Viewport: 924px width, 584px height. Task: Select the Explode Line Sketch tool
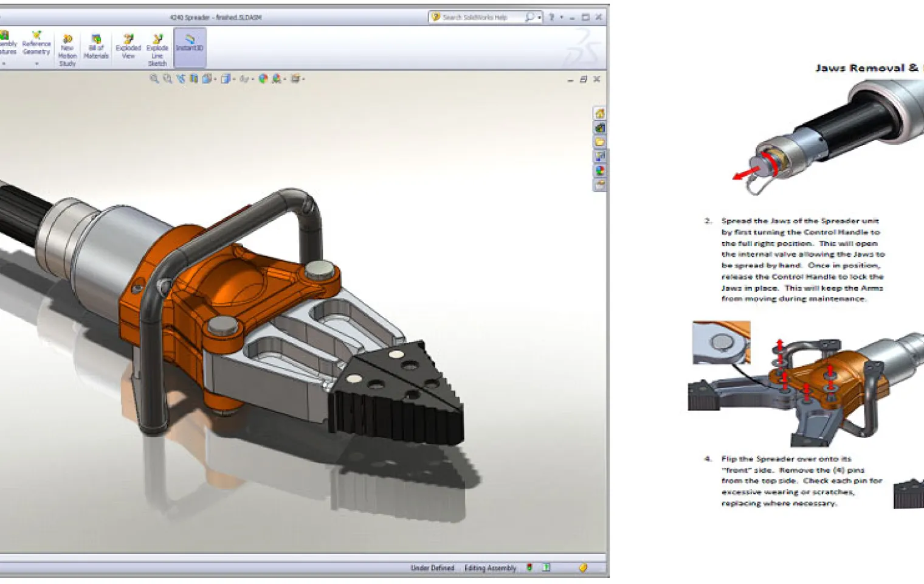click(x=157, y=50)
